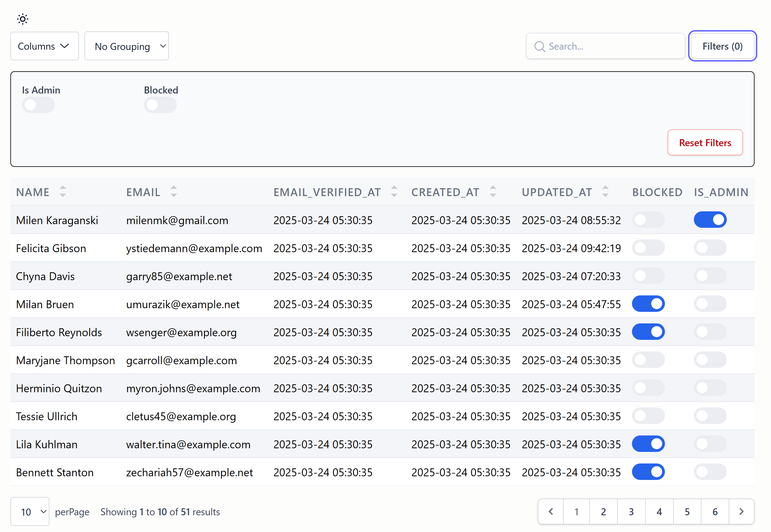The width and height of the screenshot is (771, 532).
Task: Sort CREATED_AT column via arrow icon
Action: [493, 192]
